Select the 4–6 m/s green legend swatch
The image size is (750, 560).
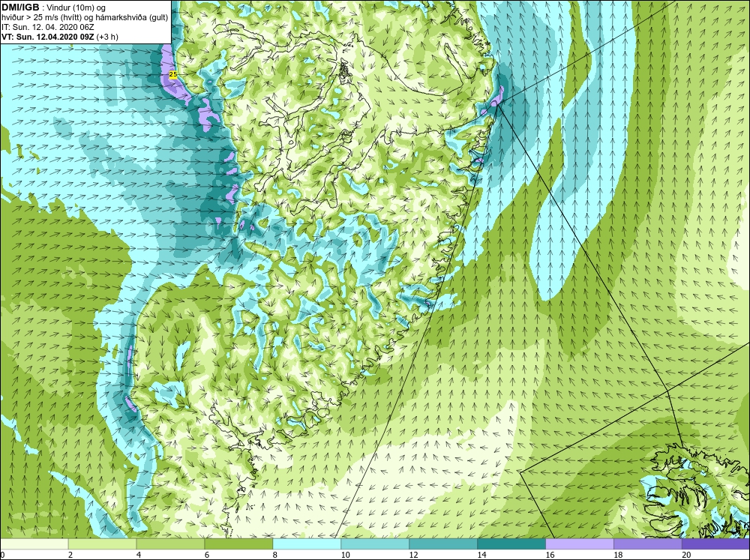[x=170, y=544]
